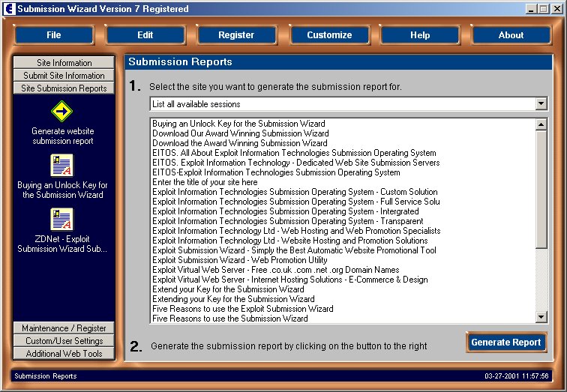This screenshot has height=392, width=567.
Task: Open the Customize menu
Action: coord(329,35)
